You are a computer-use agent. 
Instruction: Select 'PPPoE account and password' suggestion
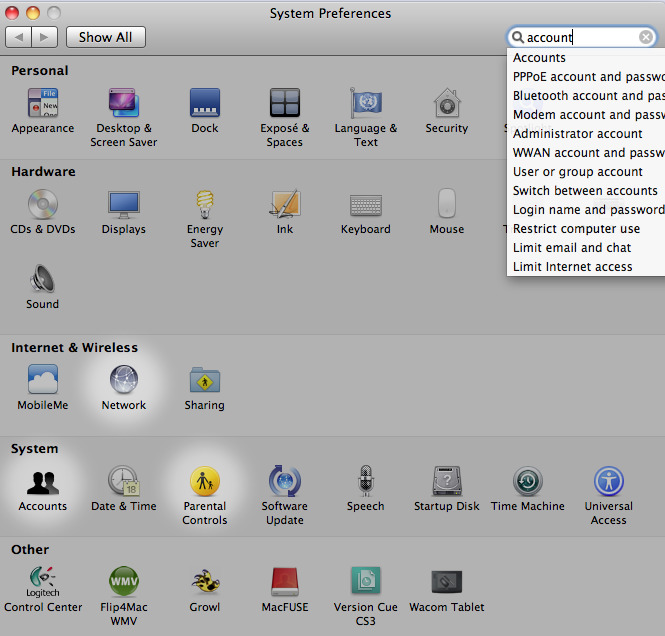[x=586, y=77]
